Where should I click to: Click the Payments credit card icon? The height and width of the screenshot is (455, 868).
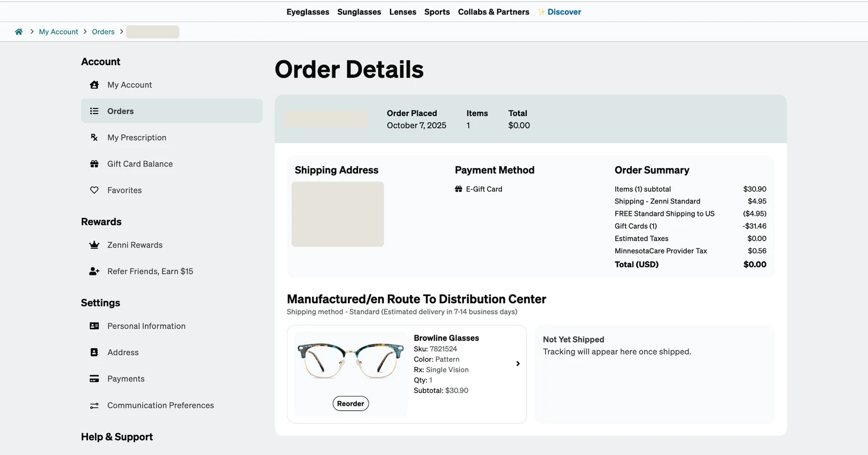click(x=94, y=379)
